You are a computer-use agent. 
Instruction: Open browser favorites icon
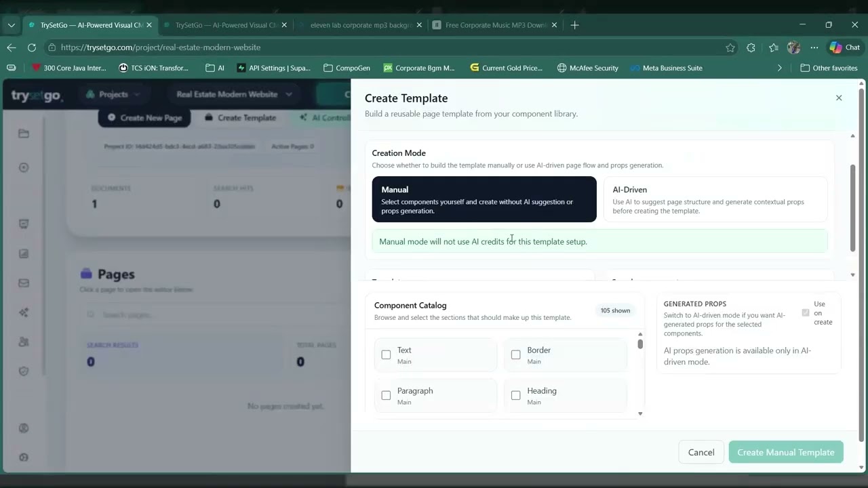pos(774,47)
